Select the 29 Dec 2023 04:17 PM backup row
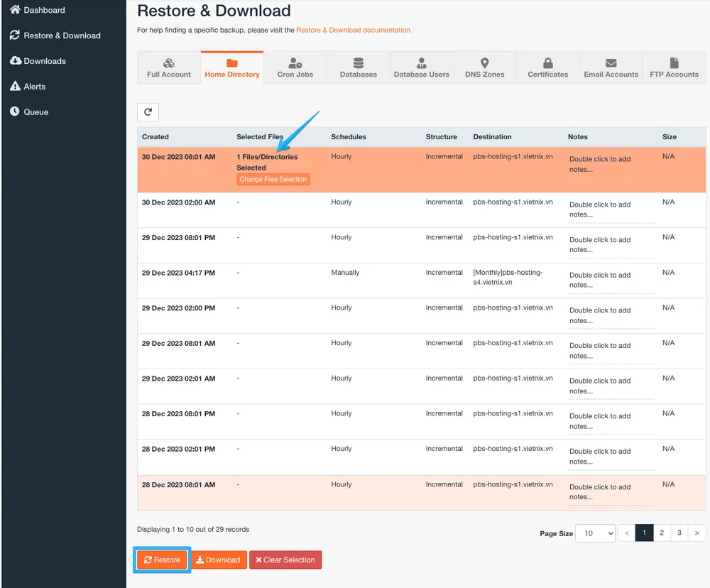This screenshot has height=588, width=710. (x=178, y=273)
